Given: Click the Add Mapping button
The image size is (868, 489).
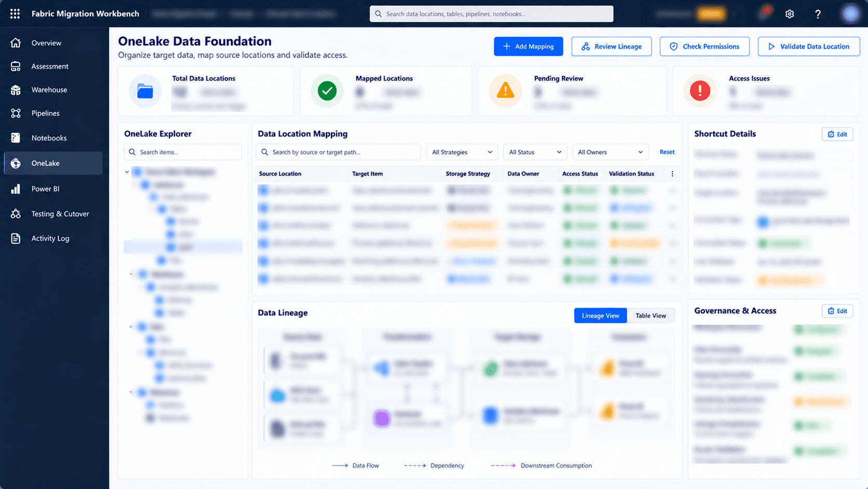Looking at the screenshot, I should coord(528,46).
